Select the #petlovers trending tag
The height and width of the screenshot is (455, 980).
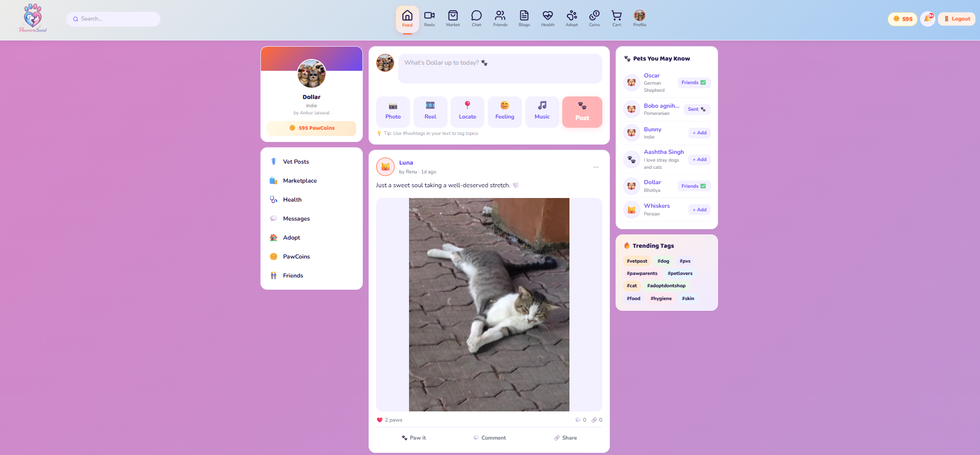[680, 273]
